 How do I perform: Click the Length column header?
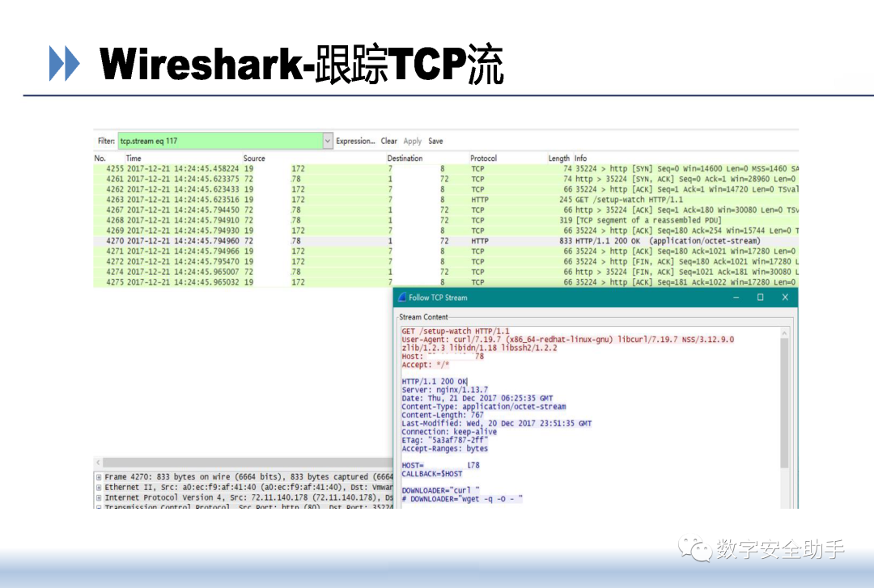click(x=558, y=159)
